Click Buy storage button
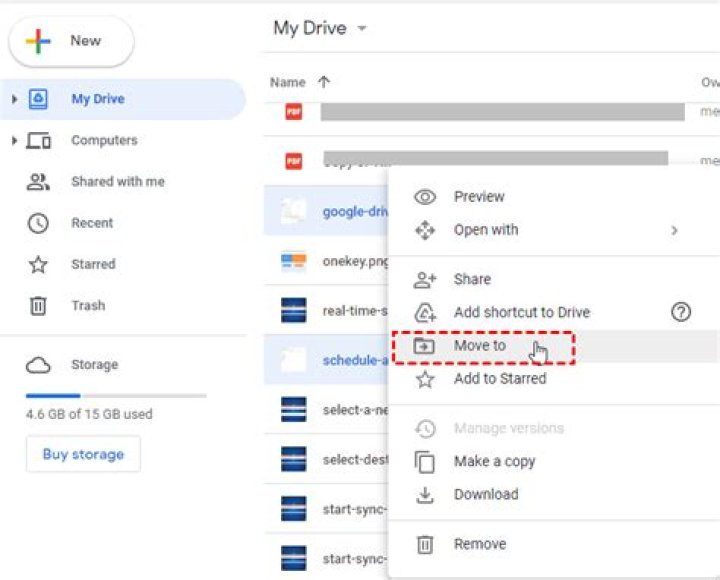720x580 pixels. [x=83, y=454]
